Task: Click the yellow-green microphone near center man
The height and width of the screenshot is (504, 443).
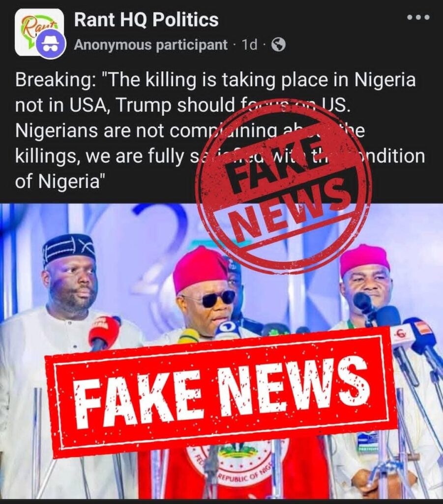Action: [x=190, y=337]
